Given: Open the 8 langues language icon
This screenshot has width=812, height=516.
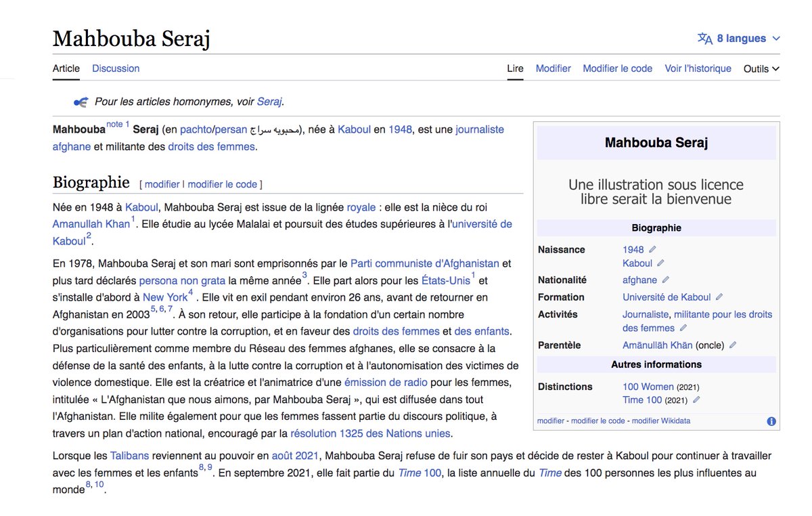Looking at the screenshot, I should tap(705, 39).
